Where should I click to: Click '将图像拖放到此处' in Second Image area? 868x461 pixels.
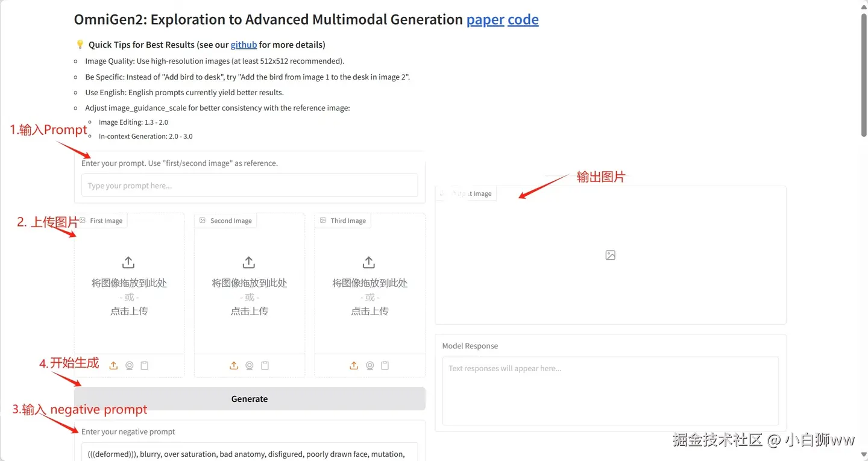pos(250,283)
